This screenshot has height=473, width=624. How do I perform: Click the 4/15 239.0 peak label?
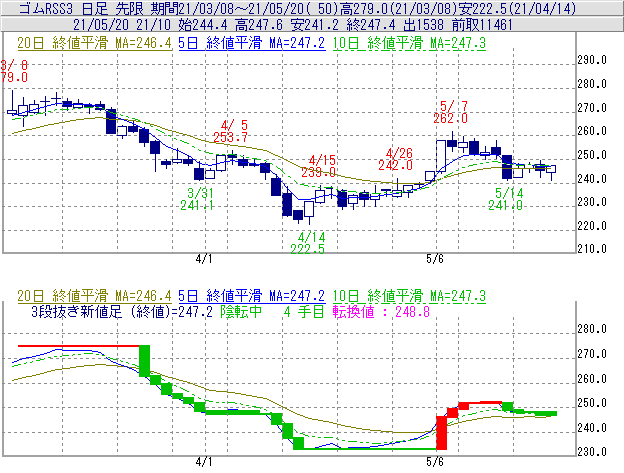318,166
